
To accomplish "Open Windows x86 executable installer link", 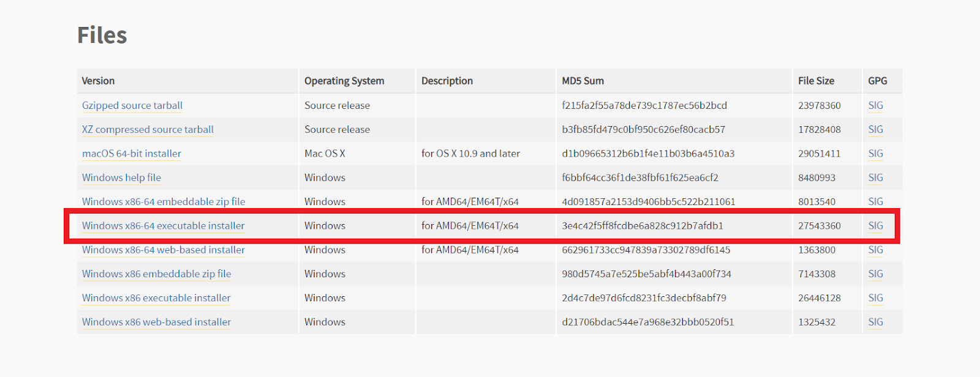I will (x=156, y=298).
